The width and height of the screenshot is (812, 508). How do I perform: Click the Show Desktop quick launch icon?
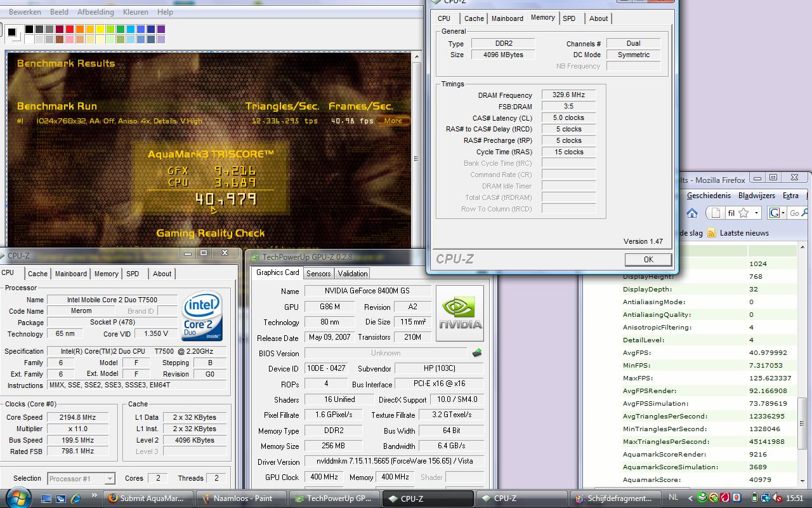pyautogui.click(x=46, y=498)
